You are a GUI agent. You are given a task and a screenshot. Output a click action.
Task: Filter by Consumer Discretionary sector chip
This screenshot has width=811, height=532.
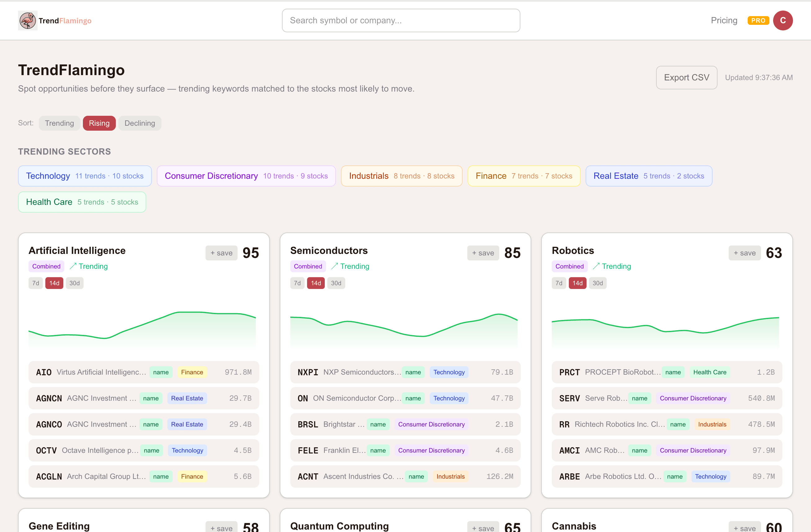coord(246,176)
